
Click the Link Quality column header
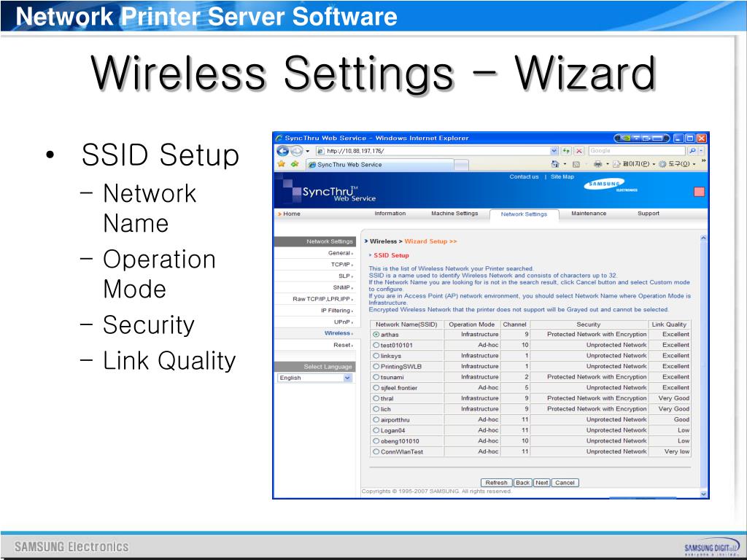coord(670,324)
